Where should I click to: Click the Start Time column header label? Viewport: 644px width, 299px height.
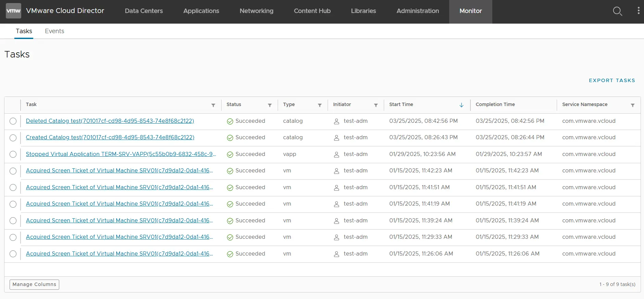pyautogui.click(x=401, y=104)
